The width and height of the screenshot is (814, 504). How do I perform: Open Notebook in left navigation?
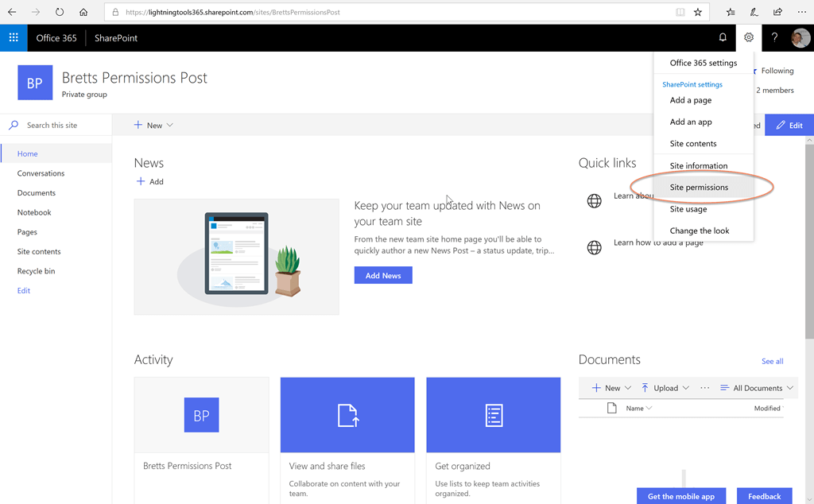[x=34, y=212]
